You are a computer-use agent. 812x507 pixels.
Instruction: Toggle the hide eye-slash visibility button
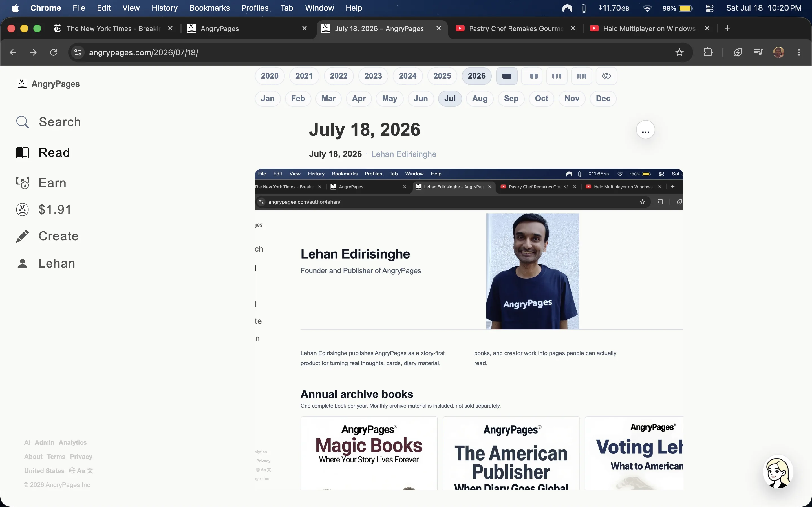pyautogui.click(x=606, y=76)
